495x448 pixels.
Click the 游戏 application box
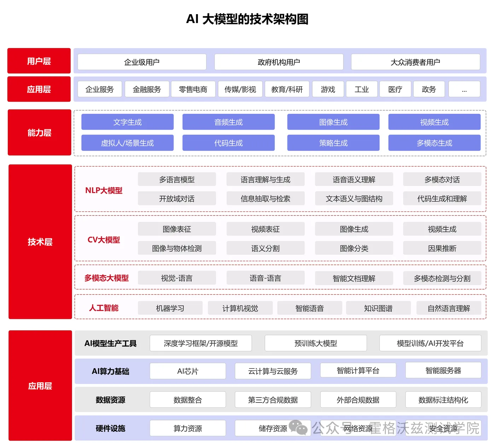coord(328,89)
